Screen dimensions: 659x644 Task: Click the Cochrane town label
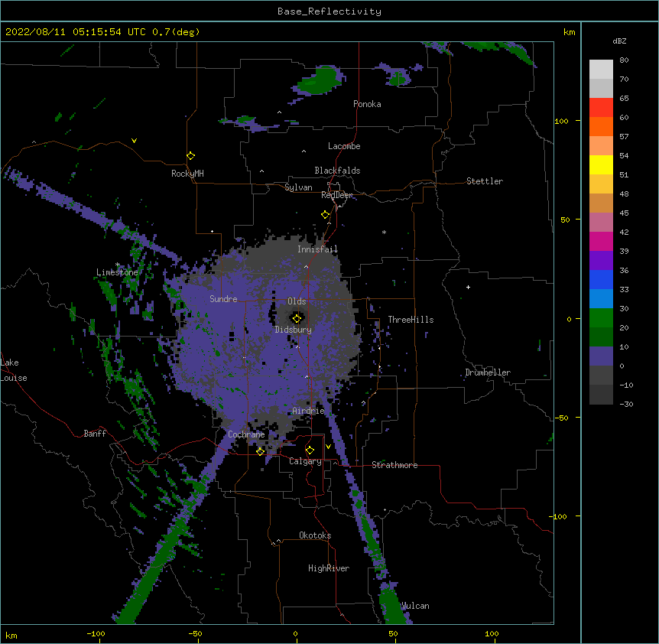point(246,434)
